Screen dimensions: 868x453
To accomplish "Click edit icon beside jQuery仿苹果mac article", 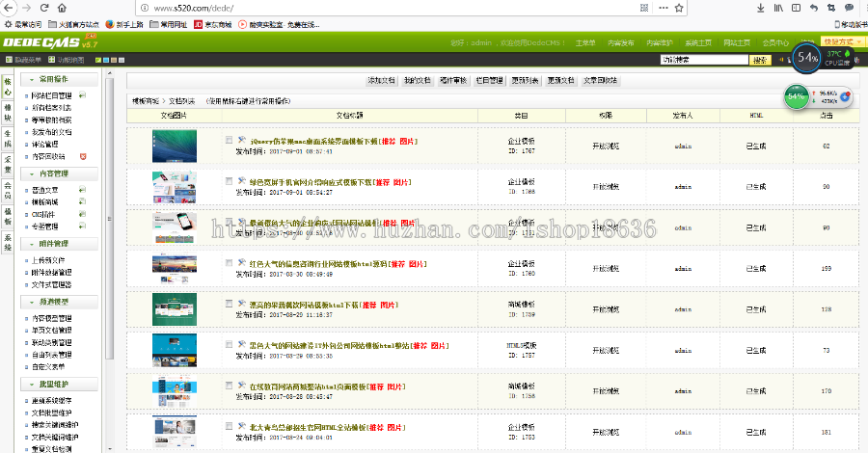I will 241,140.
